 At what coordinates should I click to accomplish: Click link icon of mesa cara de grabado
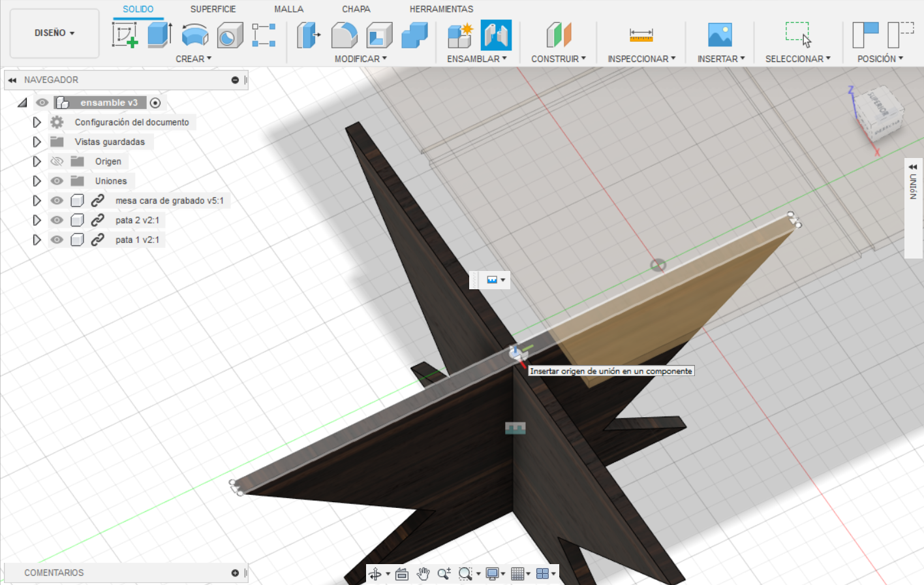tap(98, 200)
